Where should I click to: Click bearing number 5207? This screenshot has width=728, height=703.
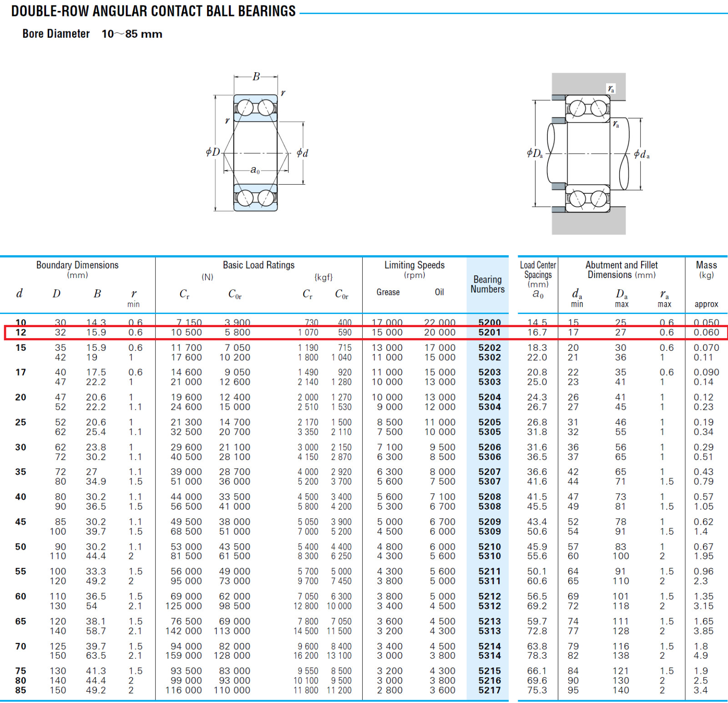490,472
